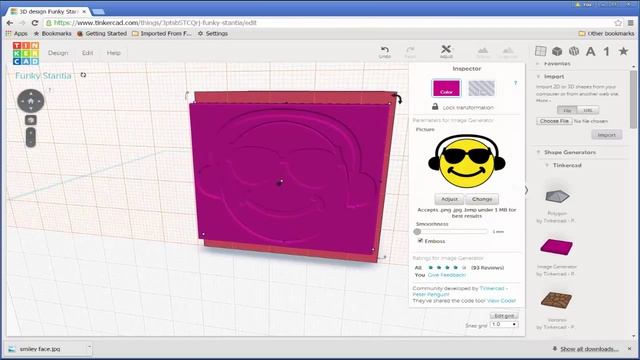Image resolution: width=640 pixels, height=360 pixels.
Task: Click the browser back arrow
Action: (x=10, y=23)
